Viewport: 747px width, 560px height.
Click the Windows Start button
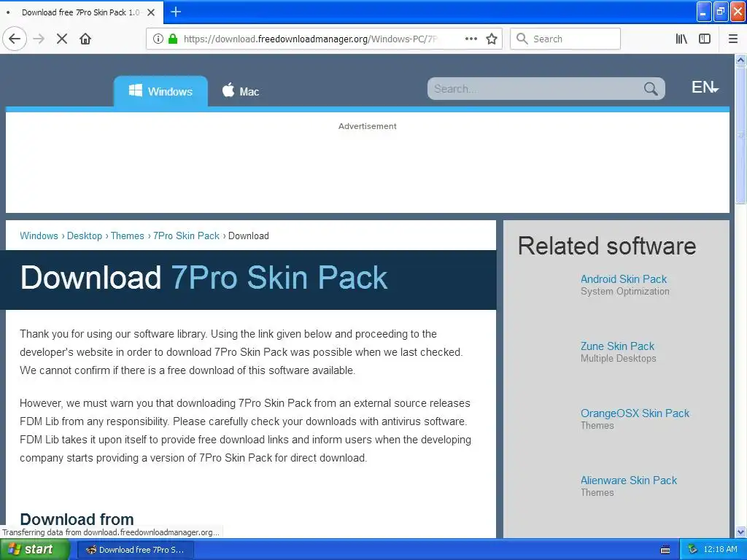(34, 549)
